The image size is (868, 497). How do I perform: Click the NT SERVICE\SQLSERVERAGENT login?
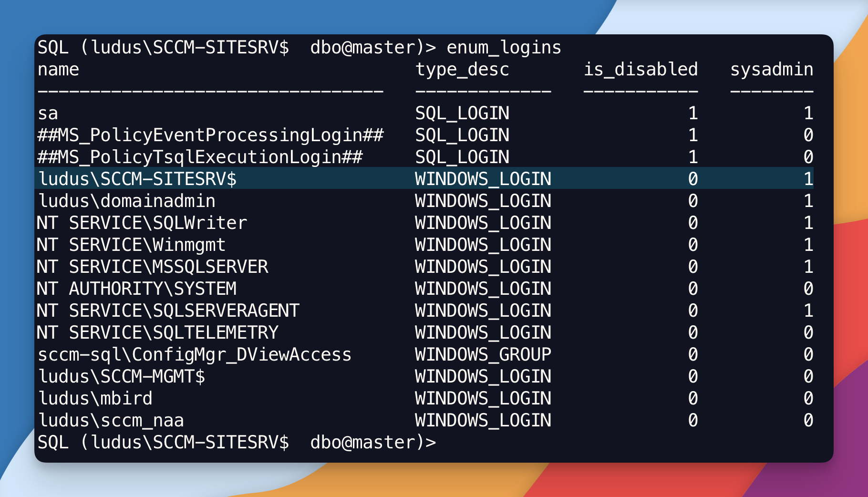coord(168,311)
